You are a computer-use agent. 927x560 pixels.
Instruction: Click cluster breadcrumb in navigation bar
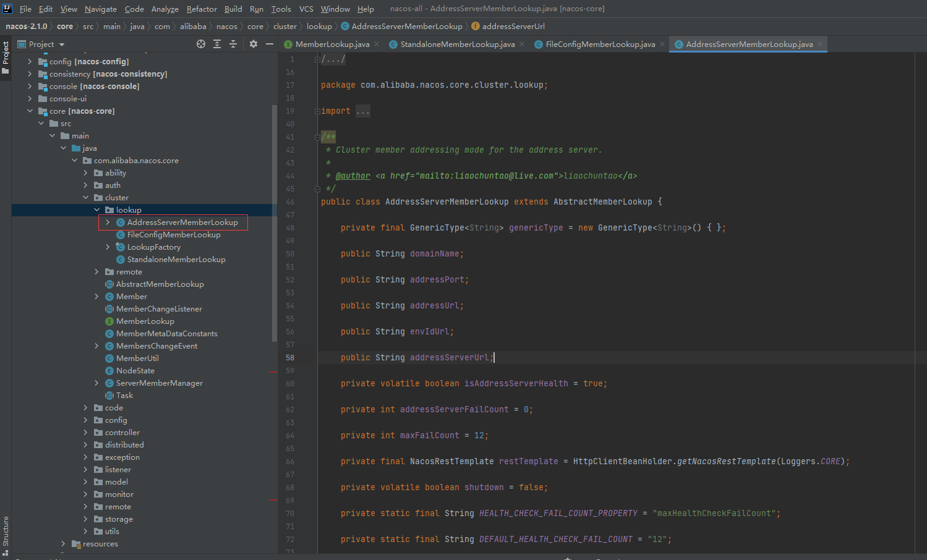pos(284,26)
